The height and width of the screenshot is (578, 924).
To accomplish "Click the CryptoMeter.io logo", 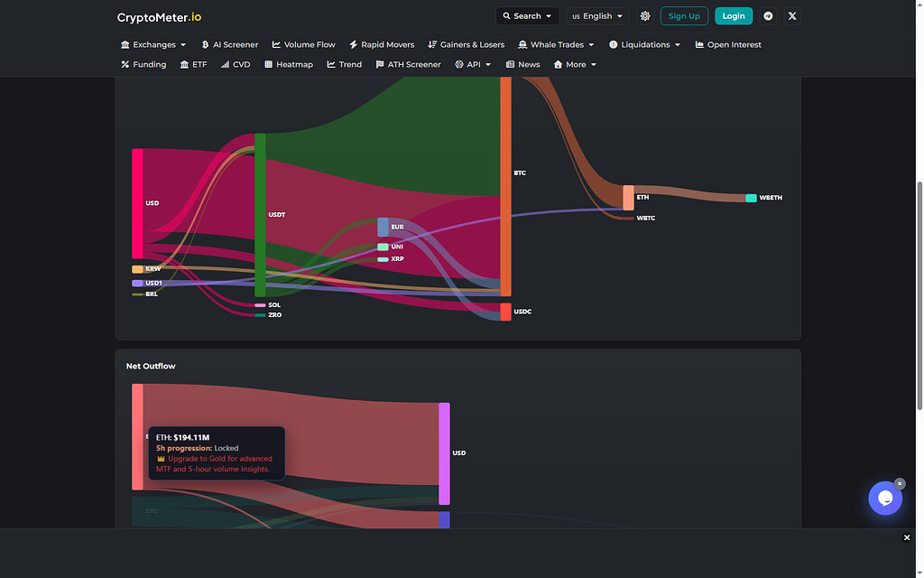I will pyautogui.click(x=159, y=17).
